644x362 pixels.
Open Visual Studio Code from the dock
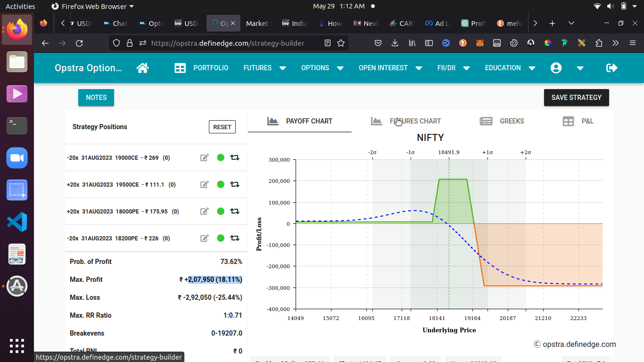pos(17,222)
